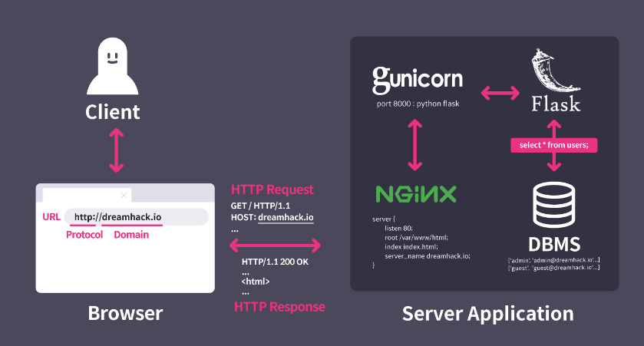This screenshot has width=644, height=346.
Task: Click the admin@dreamhack.io database row
Action: (553, 260)
